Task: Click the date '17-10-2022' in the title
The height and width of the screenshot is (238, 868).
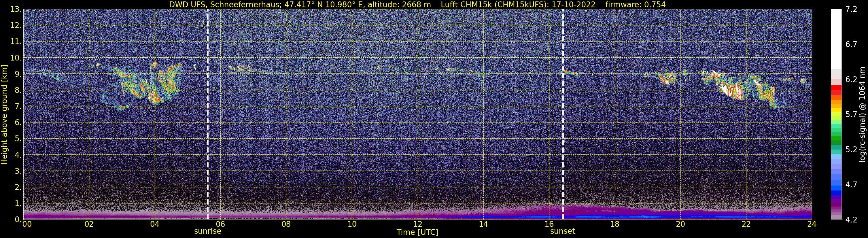Action: [x=574, y=4]
